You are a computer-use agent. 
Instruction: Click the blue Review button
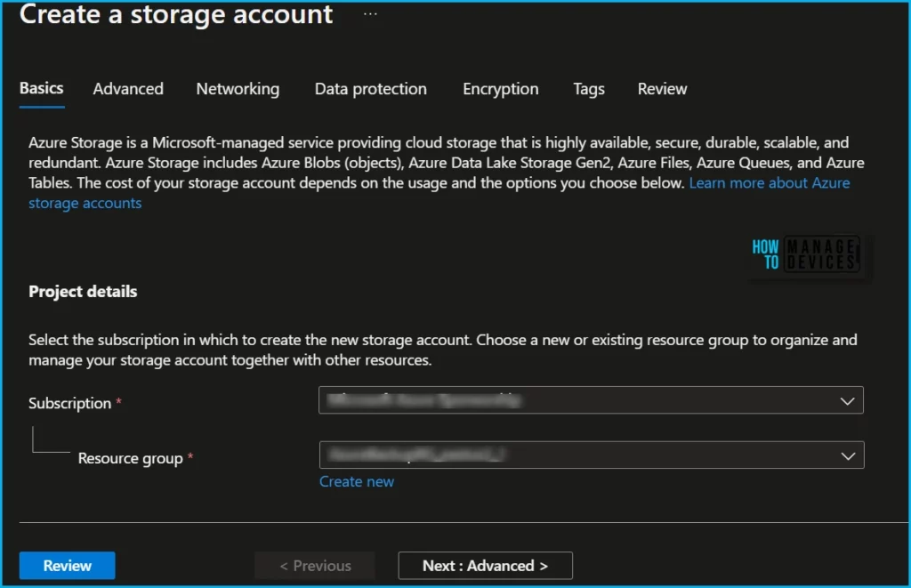click(67, 566)
